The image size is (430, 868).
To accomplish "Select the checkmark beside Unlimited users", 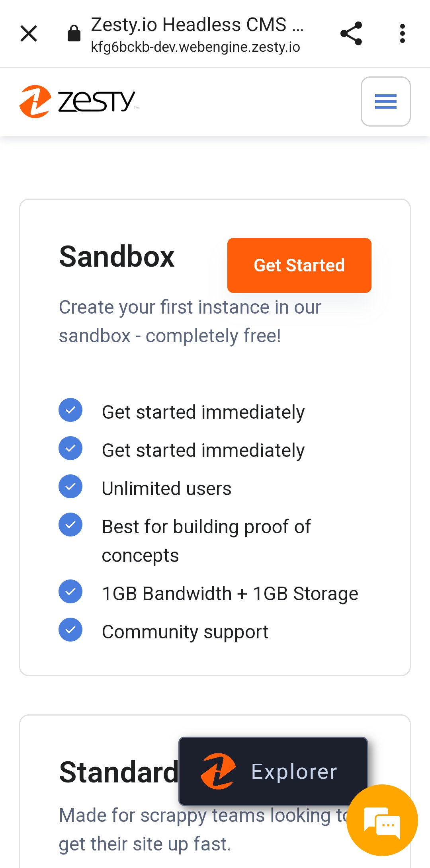I will tap(70, 486).
